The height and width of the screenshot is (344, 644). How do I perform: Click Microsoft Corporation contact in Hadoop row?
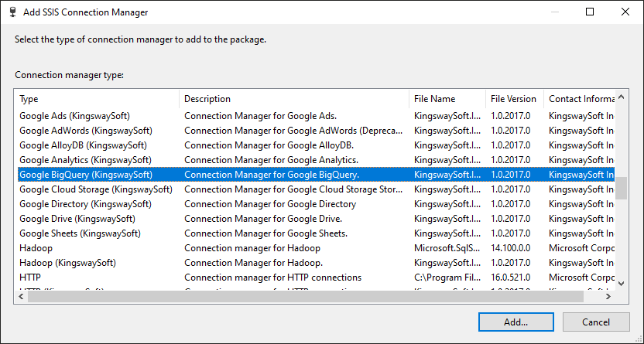click(581, 248)
